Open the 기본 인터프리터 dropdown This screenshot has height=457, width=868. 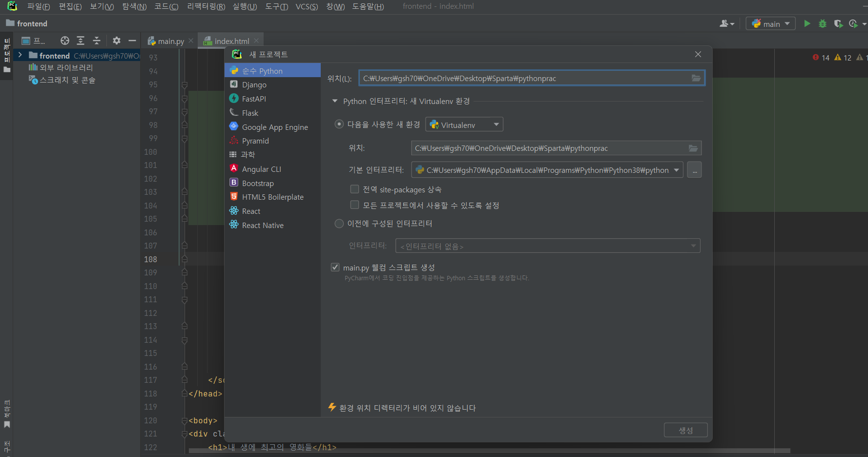pos(547,170)
